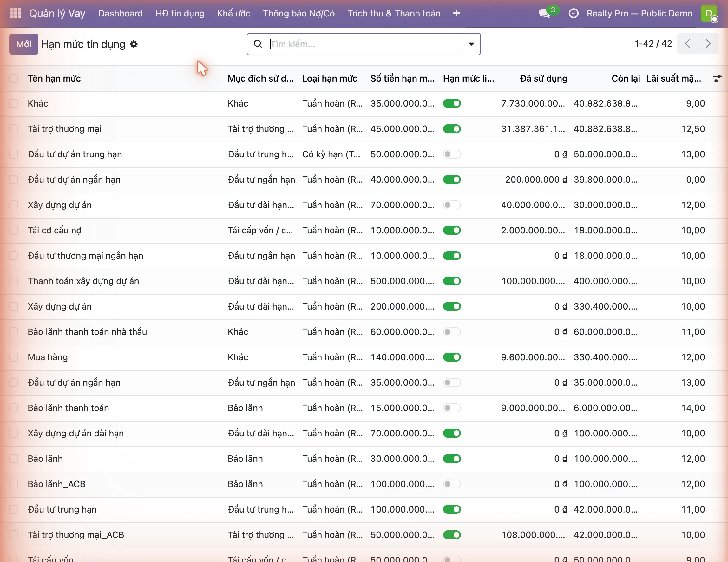Go to next page with right arrow
The image size is (728, 562).
tap(708, 44)
